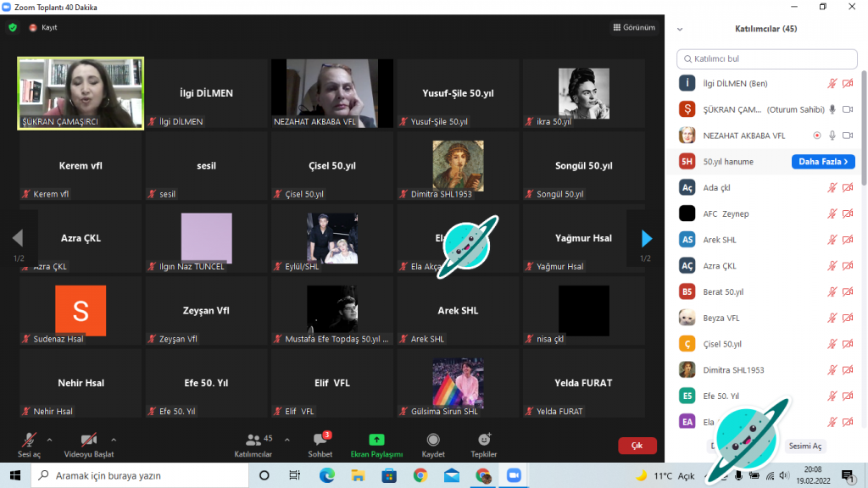The width and height of the screenshot is (868, 488).
Task: Unmute microphone with Sesi aç
Action: 30,441
